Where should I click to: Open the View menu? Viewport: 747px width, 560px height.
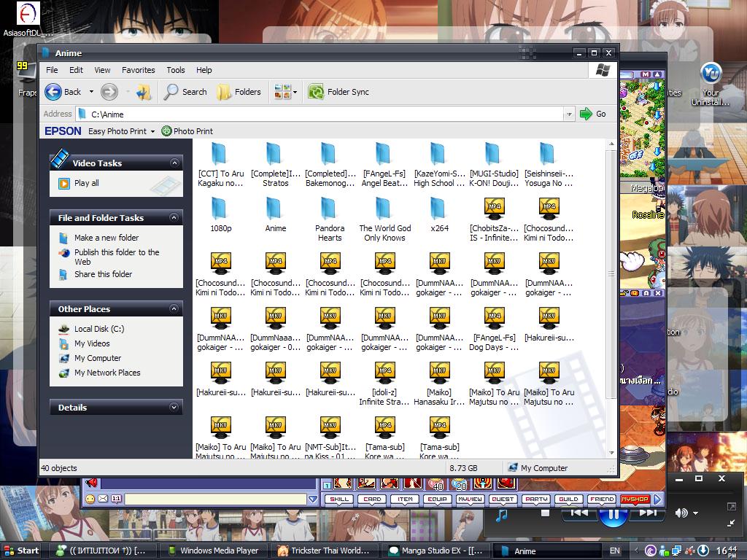click(102, 70)
